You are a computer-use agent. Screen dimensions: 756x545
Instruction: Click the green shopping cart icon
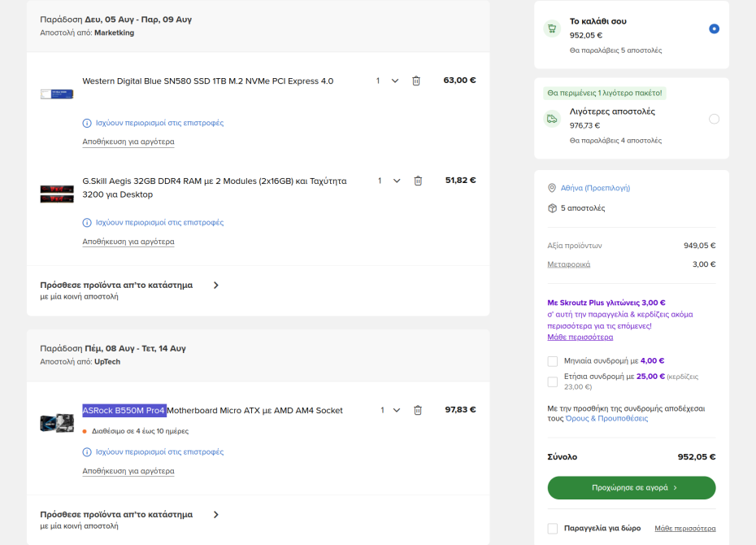[x=552, y=28]
